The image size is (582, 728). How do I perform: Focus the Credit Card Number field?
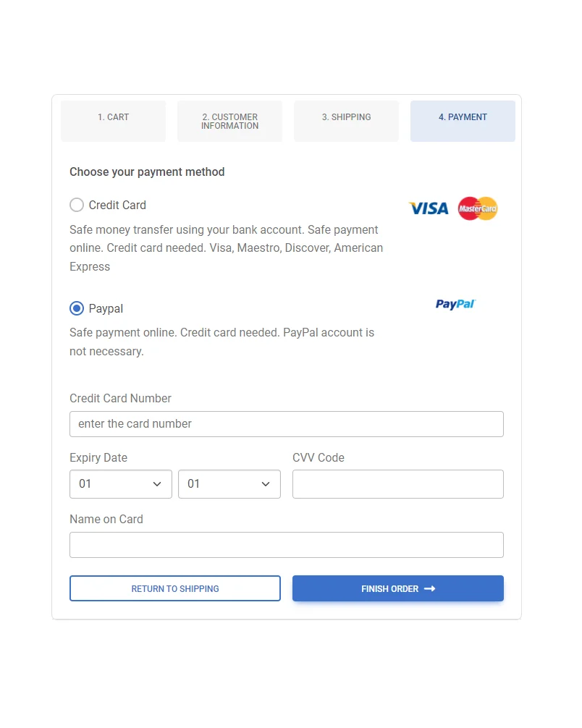[x=287, y=424]
